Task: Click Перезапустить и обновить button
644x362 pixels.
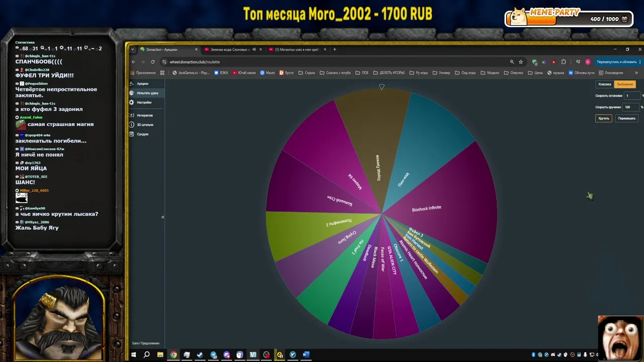Action: click(618, 62)
